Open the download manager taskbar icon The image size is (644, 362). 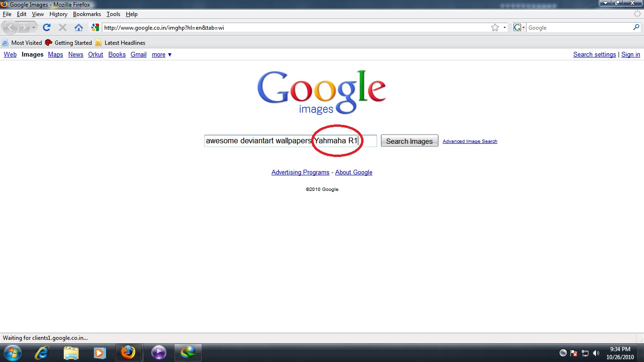188,353
